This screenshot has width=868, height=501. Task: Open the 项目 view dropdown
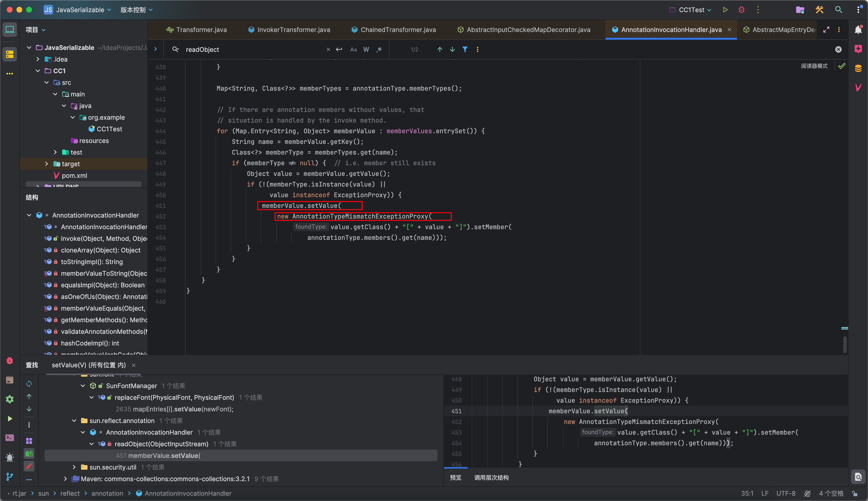[x=35, y=30]
